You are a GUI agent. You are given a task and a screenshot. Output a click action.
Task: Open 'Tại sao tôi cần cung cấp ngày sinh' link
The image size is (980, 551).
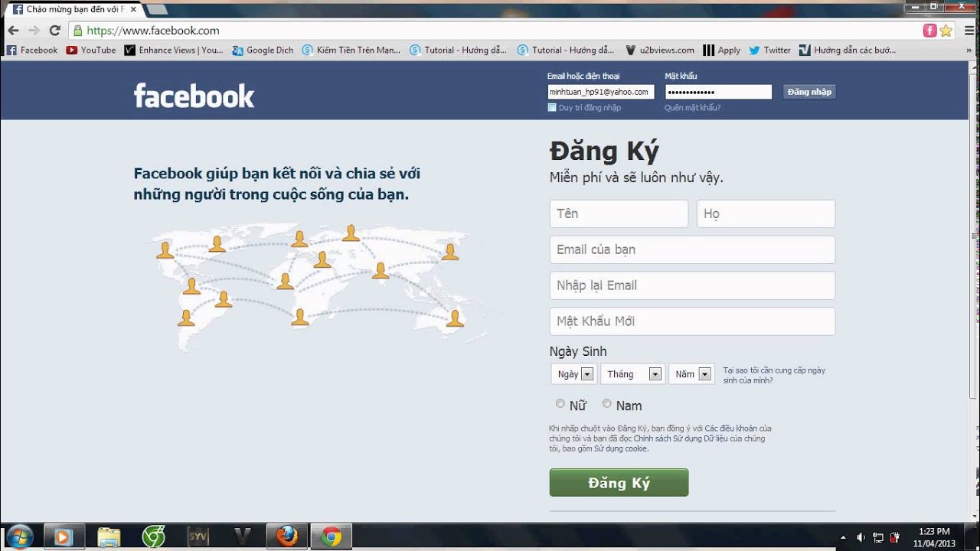tap(774, 375)
